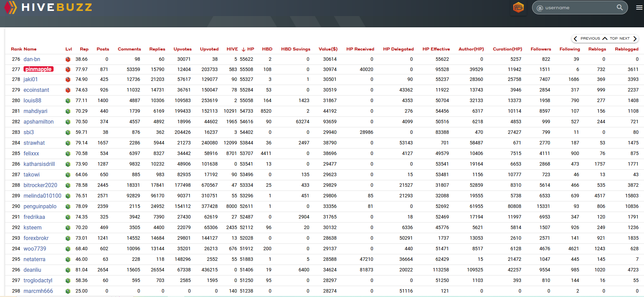This screenshot has height=297, width=644.
Task: Go to the NEXT ranking page
Action: pyautogui.click(x=628, y=39)
